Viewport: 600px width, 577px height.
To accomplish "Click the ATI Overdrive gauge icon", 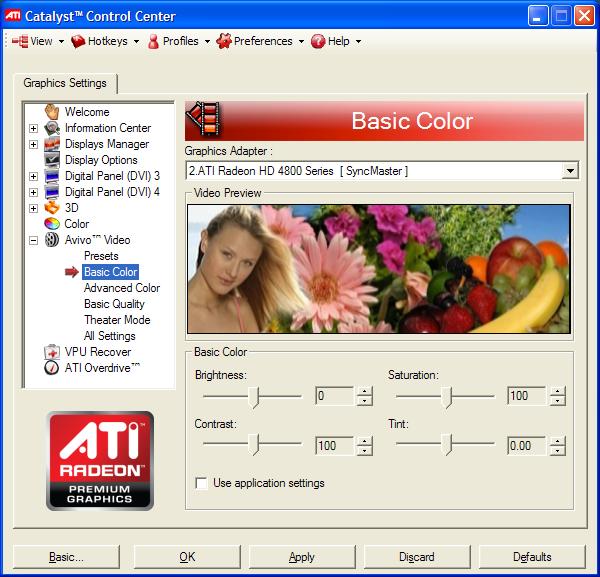I will 52,368.
